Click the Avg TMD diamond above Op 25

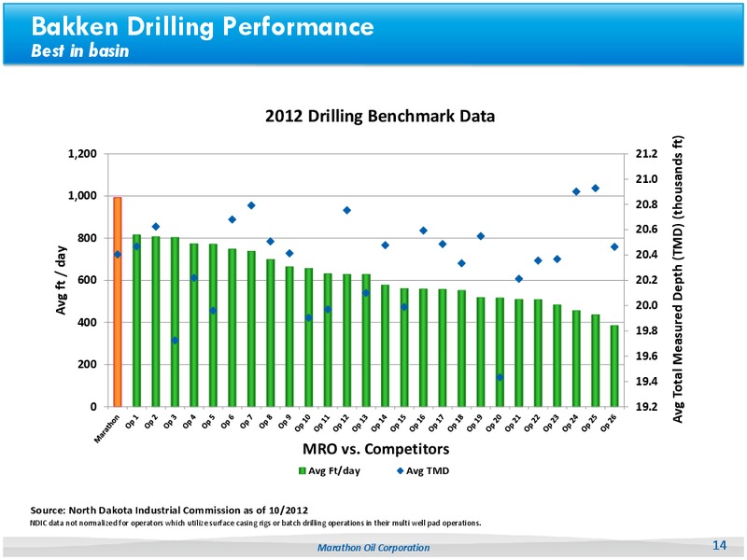point(596,189)
